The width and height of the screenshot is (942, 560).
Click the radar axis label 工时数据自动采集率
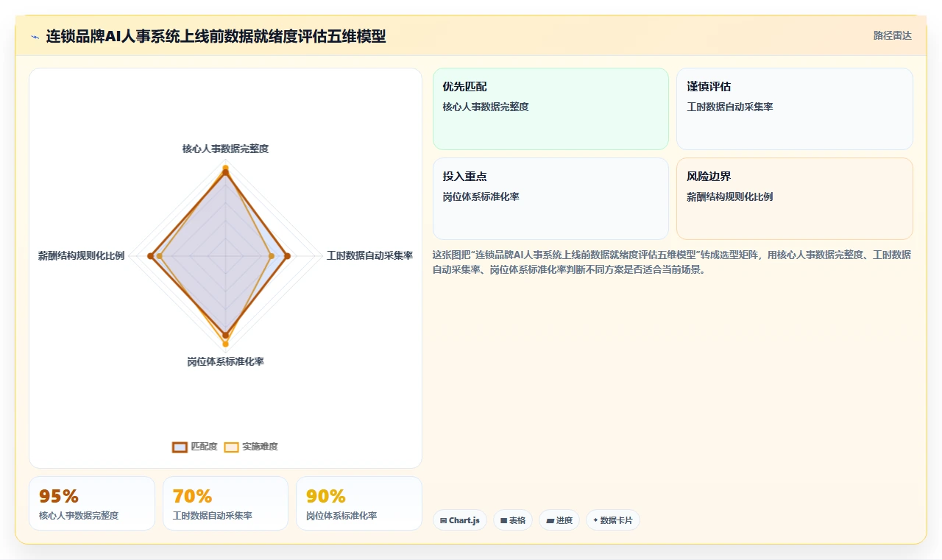pyautogui.click(x=369, y=256)
